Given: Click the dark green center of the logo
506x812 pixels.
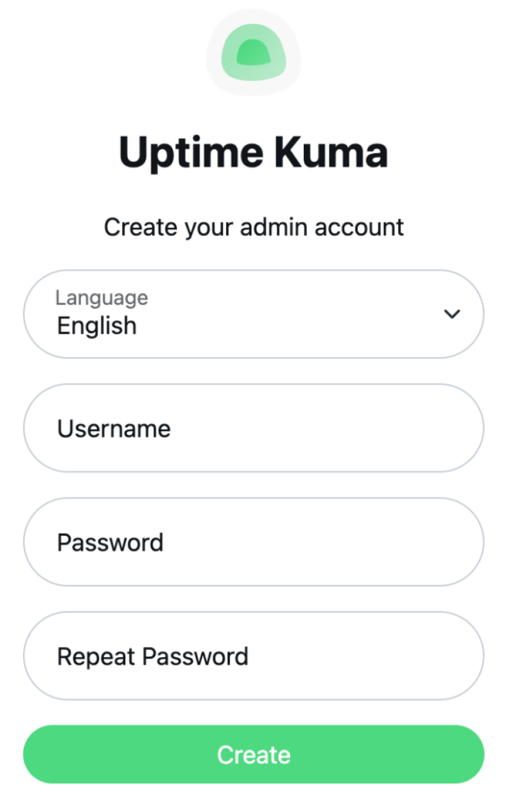Looking at the screenshot, I should 252,53.
